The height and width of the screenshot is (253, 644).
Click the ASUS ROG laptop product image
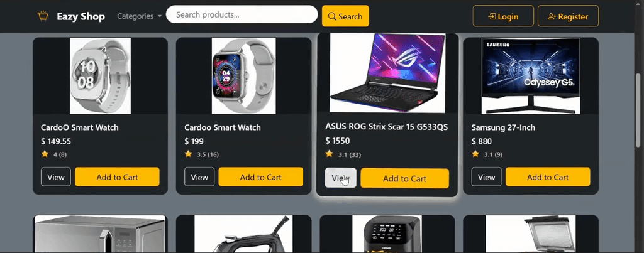387,73
